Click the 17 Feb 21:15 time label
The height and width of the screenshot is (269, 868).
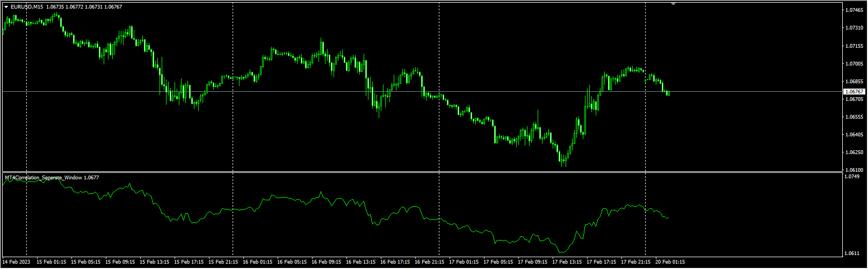click(x=636, y=263)
